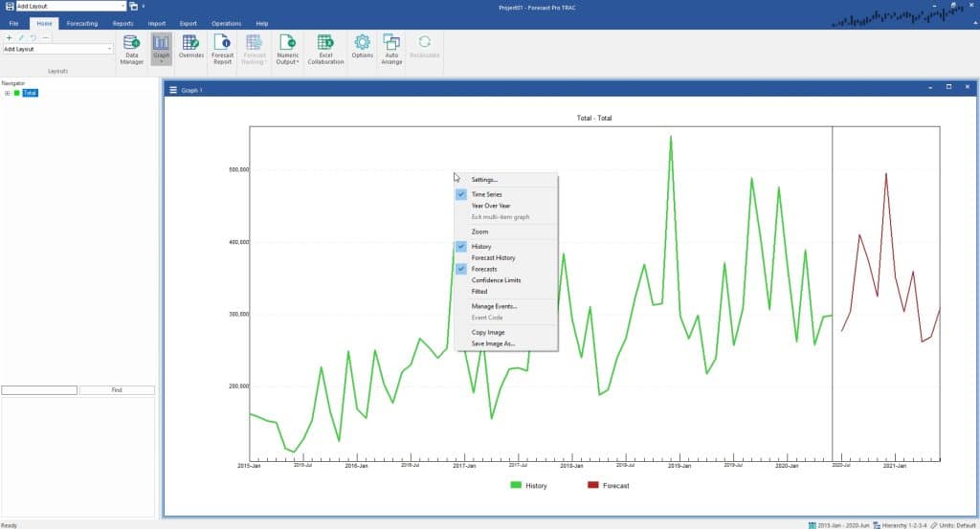Viewport: 980px width, 529px height.
Task: Expand the Total node in Navigator
Action: click(x=7, y=93)
